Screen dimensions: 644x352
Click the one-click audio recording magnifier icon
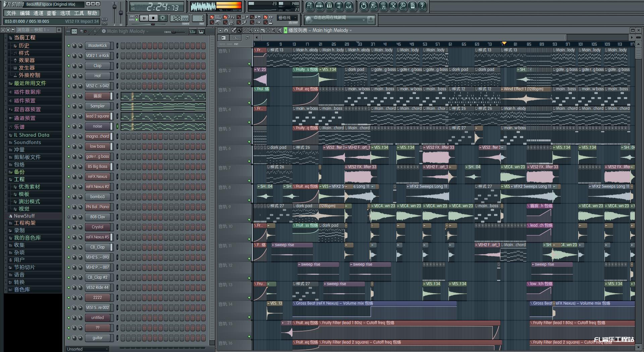coord(402,6)
